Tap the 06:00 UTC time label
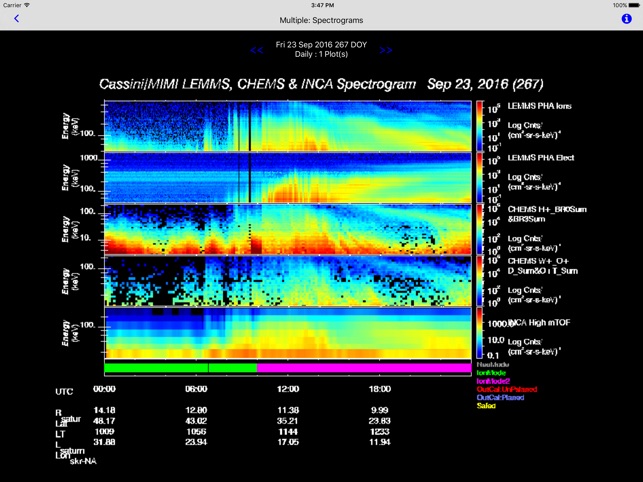 click(x=196, y=388)
